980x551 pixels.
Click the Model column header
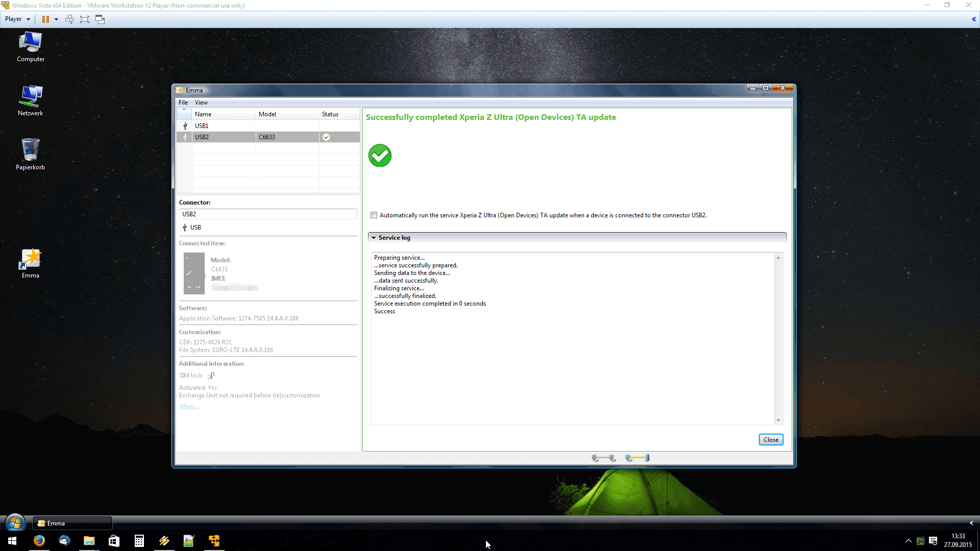click(287, 114)
